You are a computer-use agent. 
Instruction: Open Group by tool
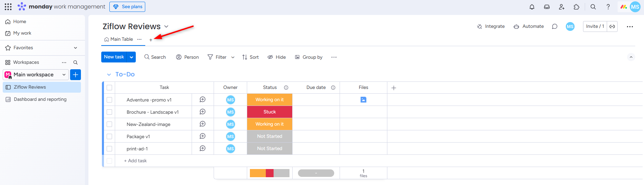click(x=308, y=57)
